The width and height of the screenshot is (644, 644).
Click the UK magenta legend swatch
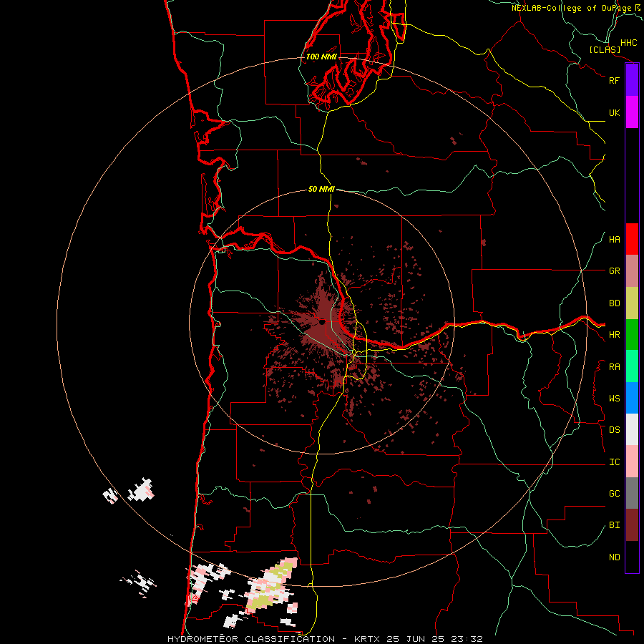632,112
